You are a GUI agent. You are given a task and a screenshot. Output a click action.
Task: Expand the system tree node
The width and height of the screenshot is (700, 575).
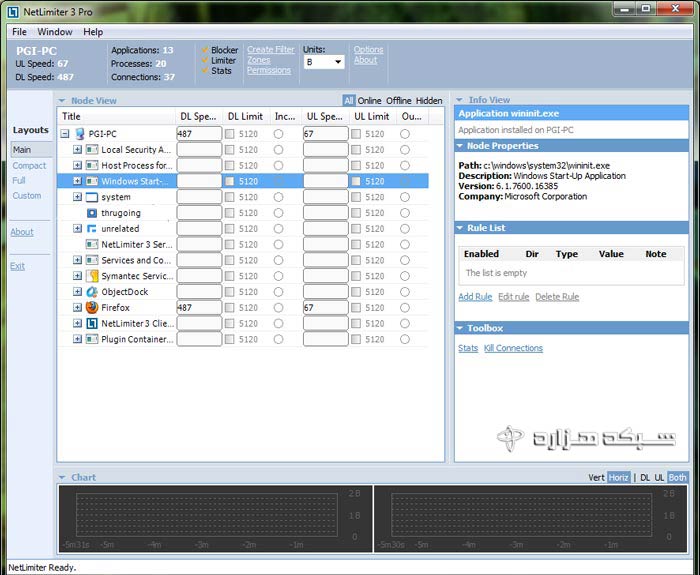[77, 197]
